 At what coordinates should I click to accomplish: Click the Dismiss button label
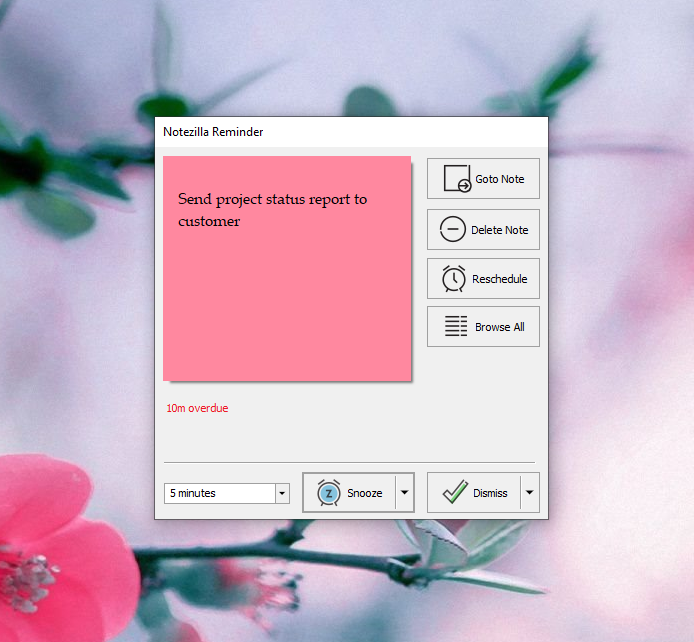pyautogui.click(x=490, y=493)
